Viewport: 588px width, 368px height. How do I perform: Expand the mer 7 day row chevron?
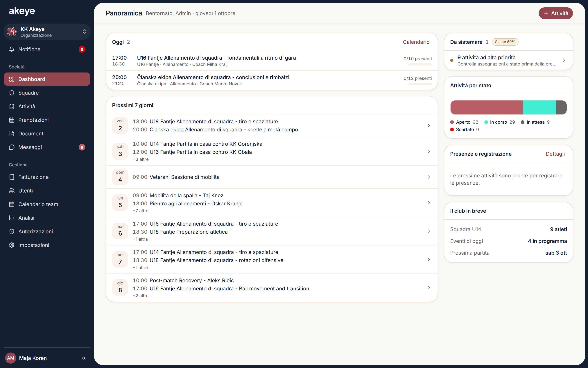tap(429, 259)
